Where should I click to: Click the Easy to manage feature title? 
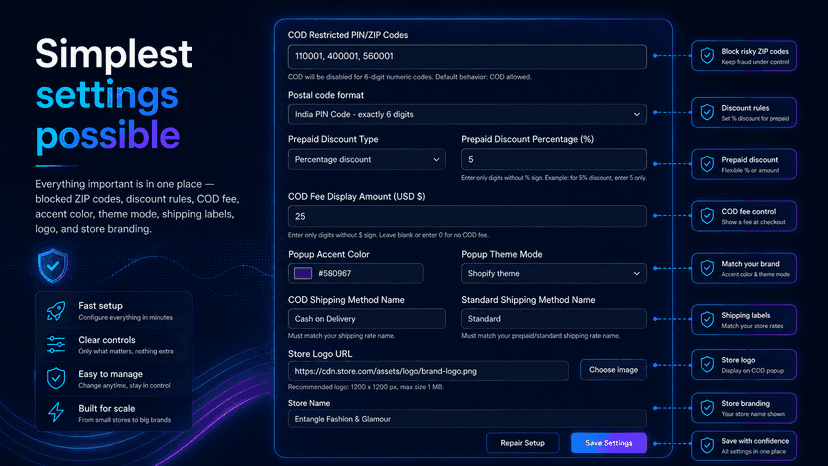point(110,374)
